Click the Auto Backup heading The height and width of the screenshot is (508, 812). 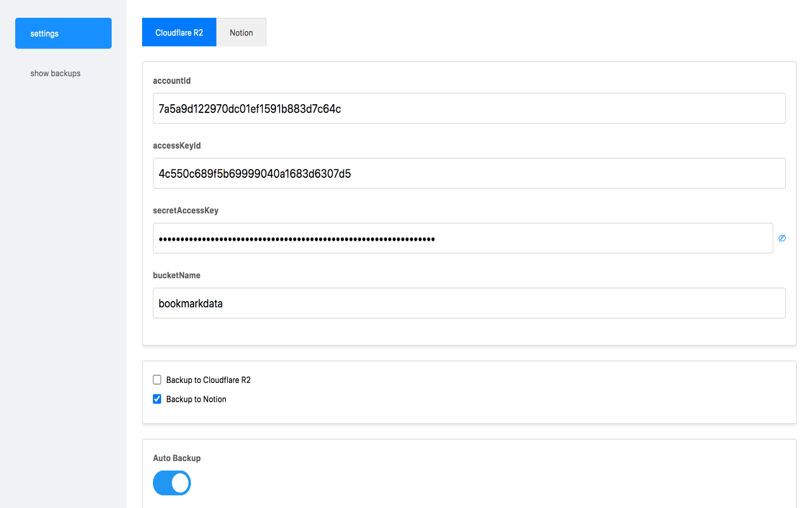point(177,458)
